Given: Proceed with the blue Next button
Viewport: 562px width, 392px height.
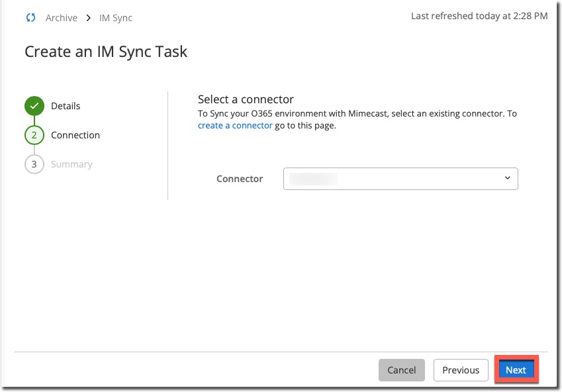Looking at the screenshot, I should pyautogui.click(x=516, y=370).
